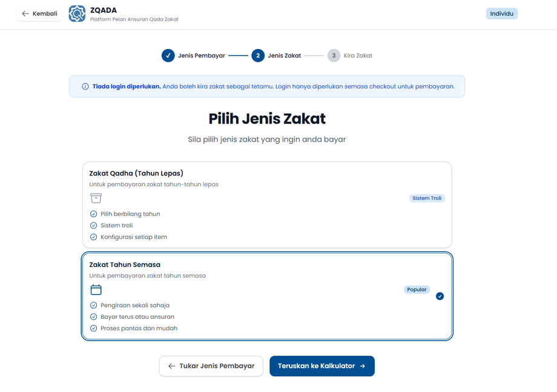This screenshot has height=392, width=557.
Task: Click the check icon beside Proses pantas dan mudah
Action: pyautogui.click(x=93, y=328)
